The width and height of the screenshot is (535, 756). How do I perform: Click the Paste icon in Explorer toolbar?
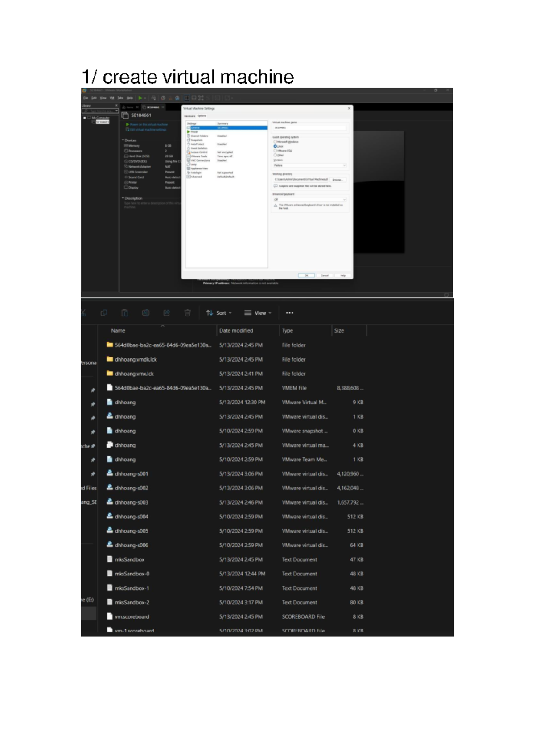125,313
